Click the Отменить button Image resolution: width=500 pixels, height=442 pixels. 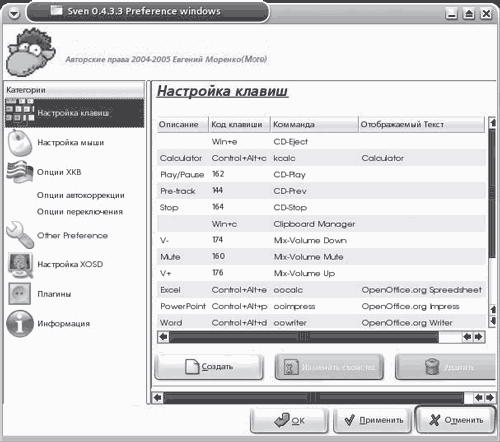click(455, 420)
